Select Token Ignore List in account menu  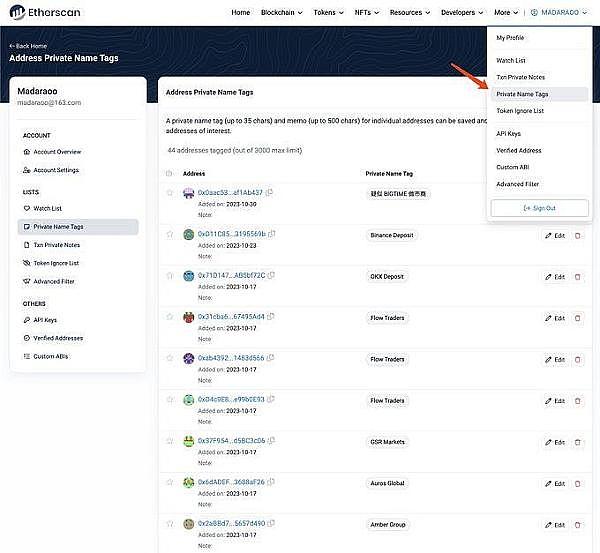(520, 111)
